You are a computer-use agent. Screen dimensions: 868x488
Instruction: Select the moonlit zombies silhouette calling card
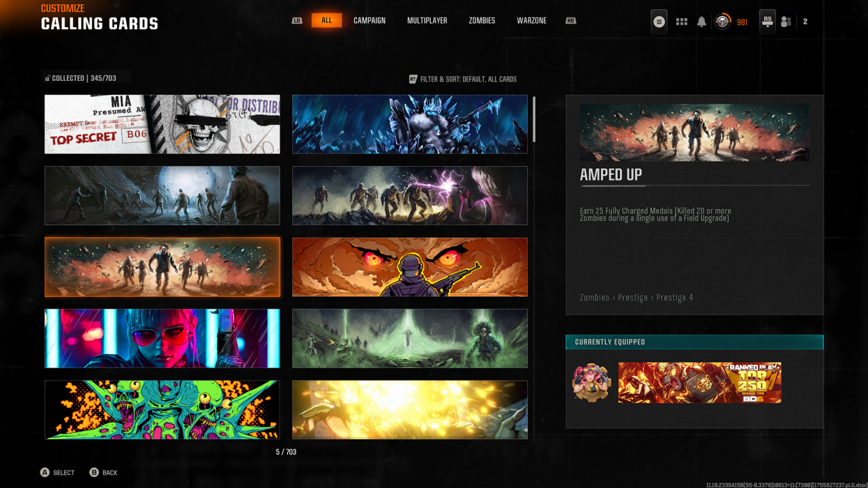[x=162, y=195]
